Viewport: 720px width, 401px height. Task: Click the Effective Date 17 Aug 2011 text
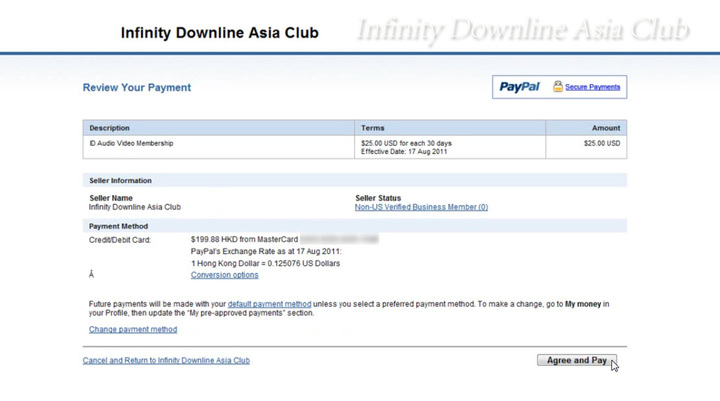[x=404, y=152]
